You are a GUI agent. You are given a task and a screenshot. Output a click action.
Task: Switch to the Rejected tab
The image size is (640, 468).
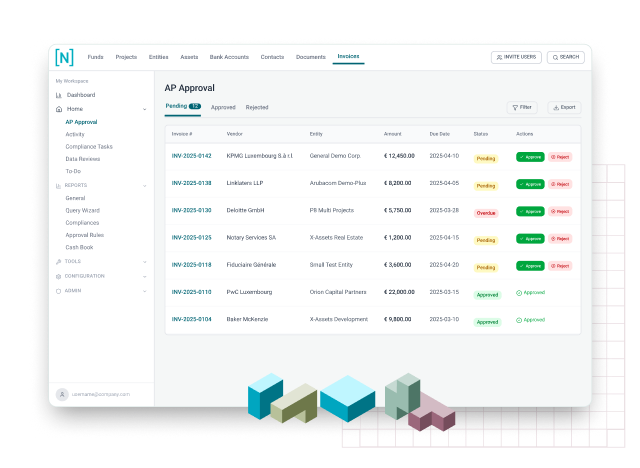[x=257, y=107]
